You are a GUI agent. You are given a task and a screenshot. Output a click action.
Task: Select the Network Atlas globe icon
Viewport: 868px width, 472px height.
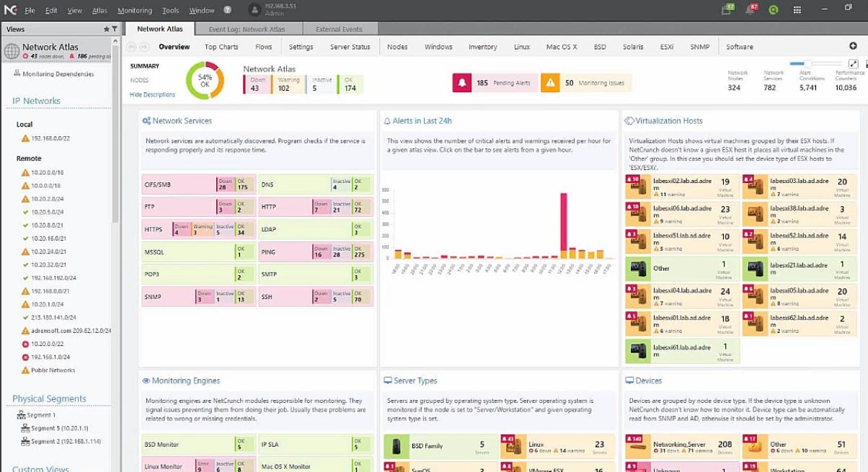coord(12,51)
